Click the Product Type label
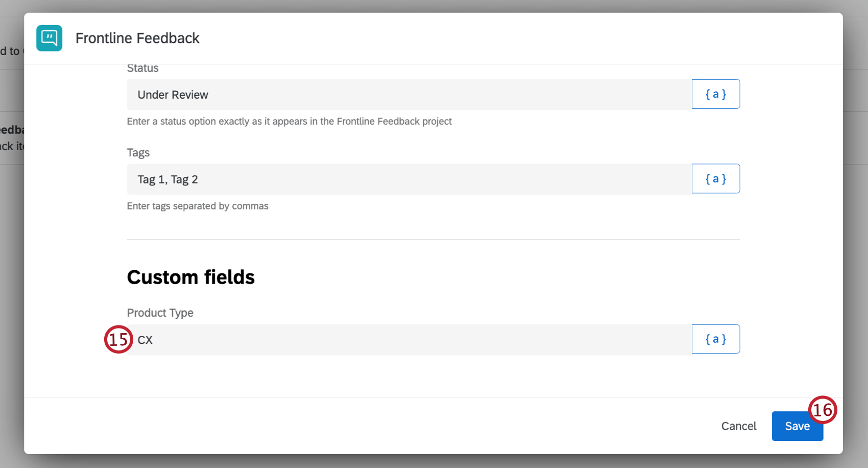Viewport: 868px width, 468px height. pos(160,313)
